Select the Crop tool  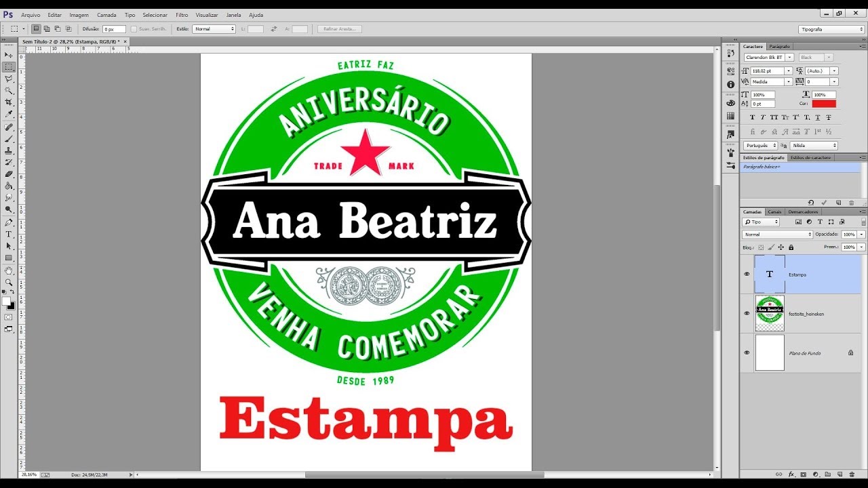point(9,102)
